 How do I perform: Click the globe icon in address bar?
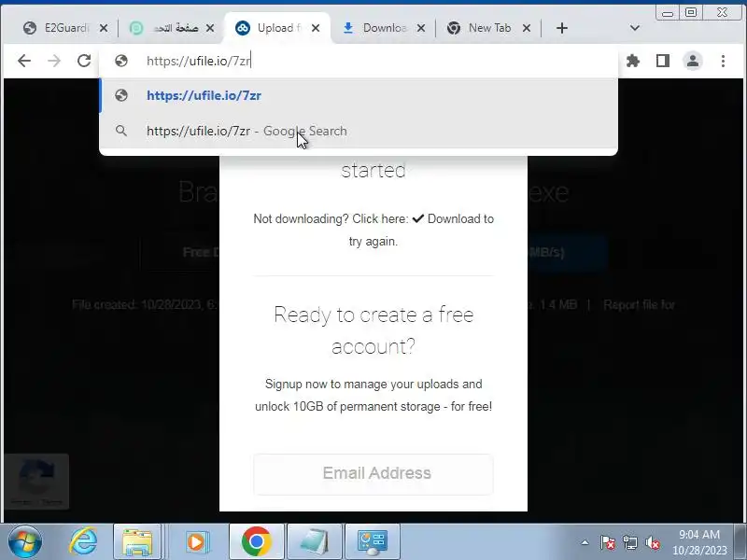point(121,61)
